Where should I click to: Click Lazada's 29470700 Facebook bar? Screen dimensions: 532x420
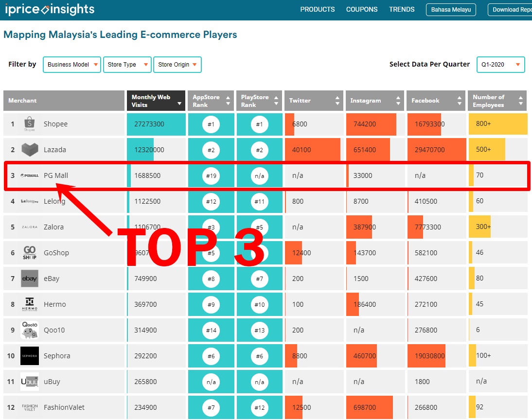tap(436, 150)
